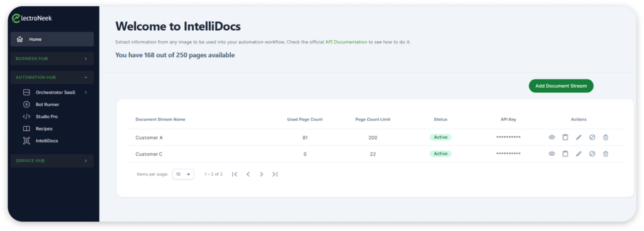Image resolution: width=644 pixels, height=231 pixels.
Task: Open the Home menu item
Action: [52, 40]
